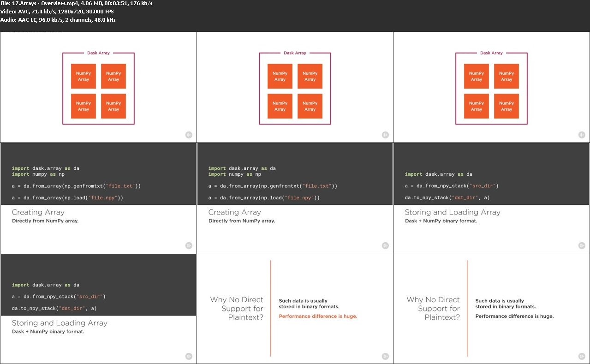Open plaintext slide thumbnail with all-black text
This screenshot has width=590, height=364.
pos(491,308)
